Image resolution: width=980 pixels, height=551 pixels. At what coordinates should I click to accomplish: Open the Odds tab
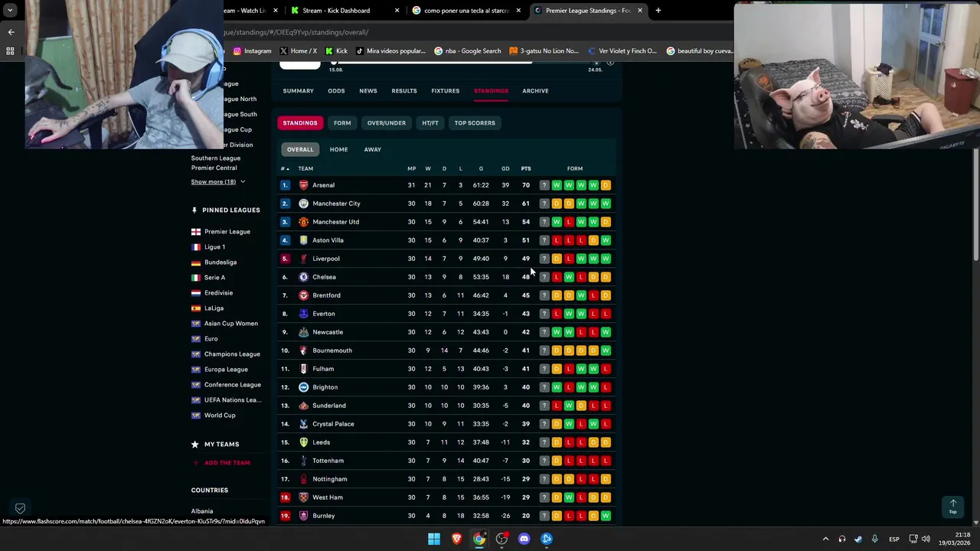pos(336,91)
